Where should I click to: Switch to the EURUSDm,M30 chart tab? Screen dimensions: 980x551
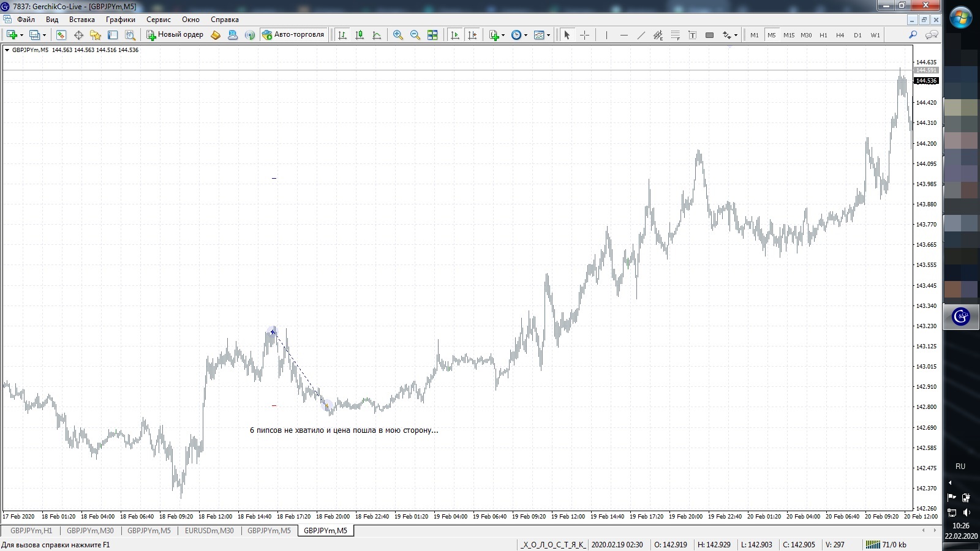coord(209,531)
